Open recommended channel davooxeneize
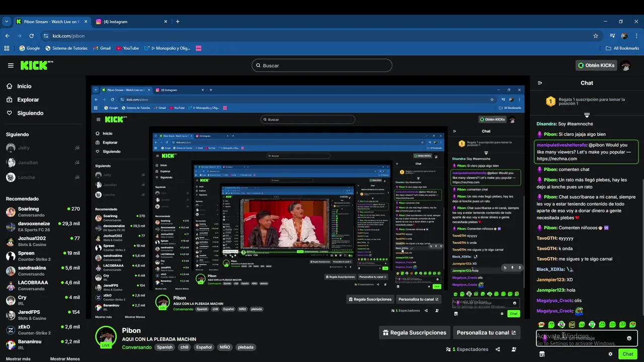 [x=43, y=226]
